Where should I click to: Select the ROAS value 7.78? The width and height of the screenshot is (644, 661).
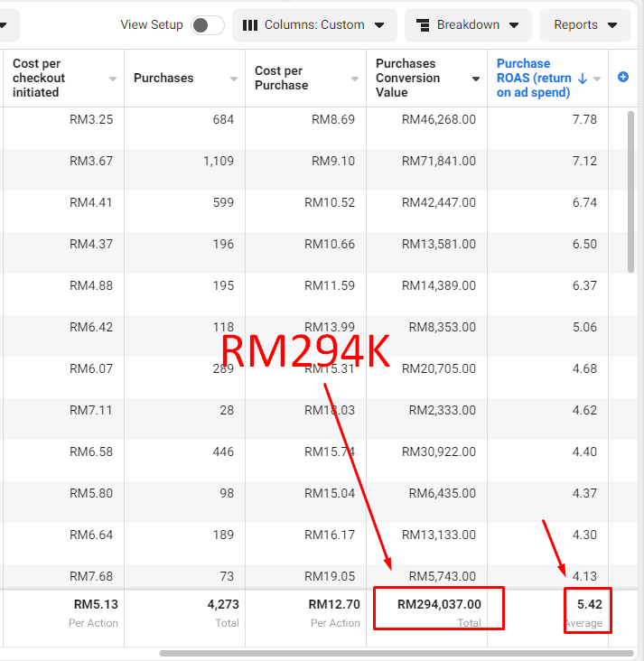point(584,120)
